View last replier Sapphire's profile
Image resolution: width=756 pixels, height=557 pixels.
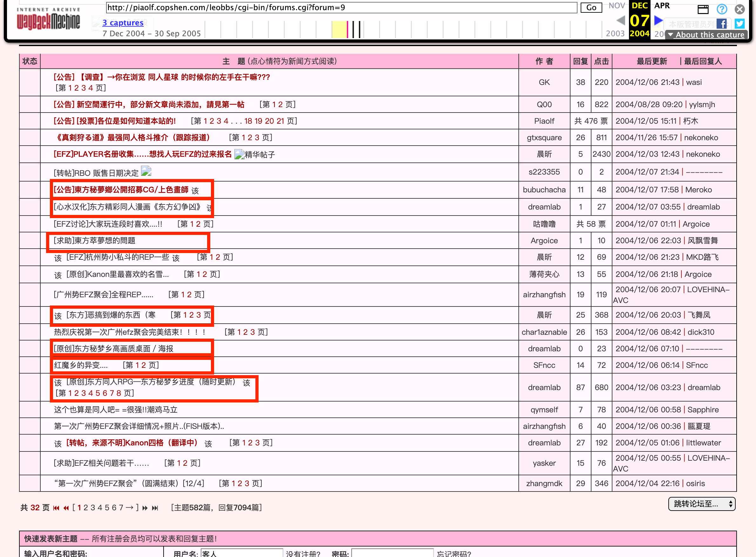click(703, 410)
